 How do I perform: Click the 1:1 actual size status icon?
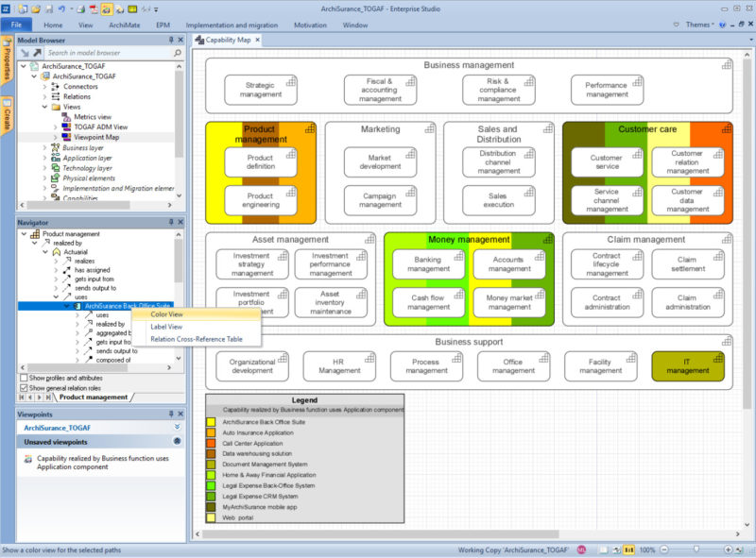coord(629,550)
